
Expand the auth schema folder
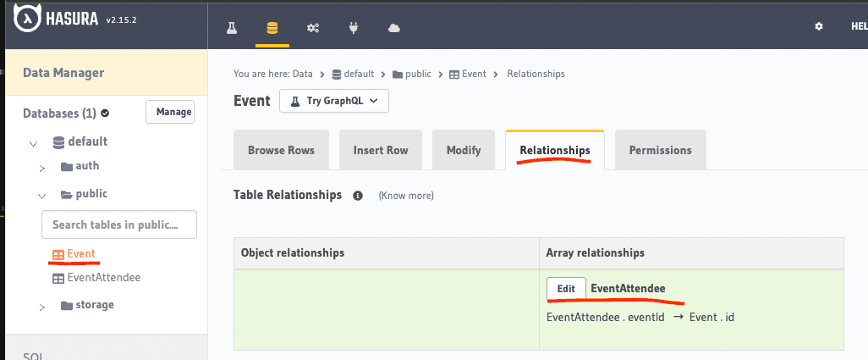click(42, 168)
